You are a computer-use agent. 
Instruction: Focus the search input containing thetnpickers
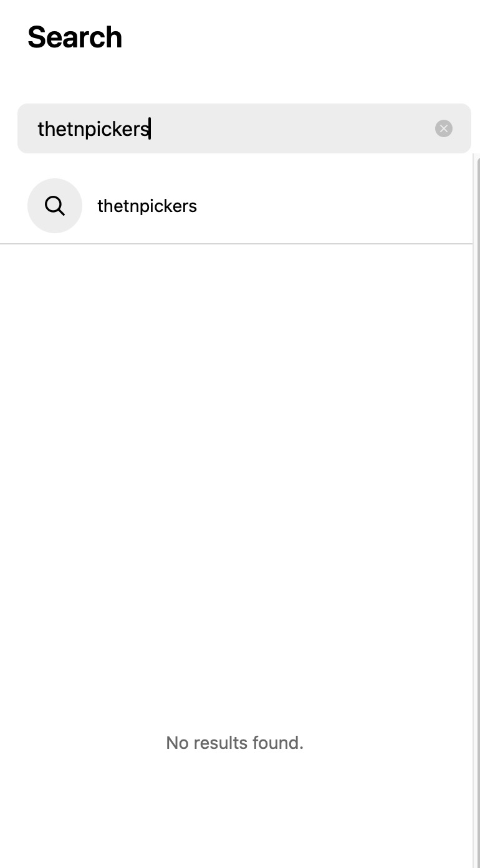(x=244, y=128)
